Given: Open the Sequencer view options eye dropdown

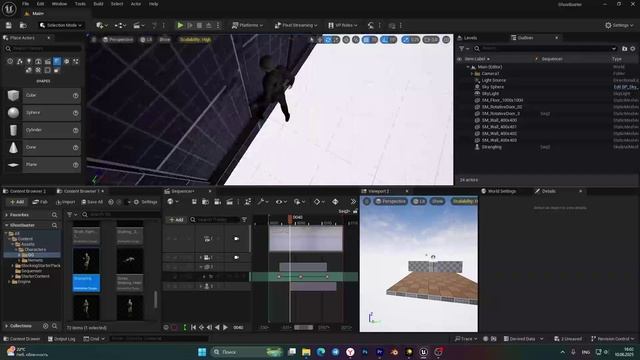Looking at the screenshot, I should pos(281,202).
